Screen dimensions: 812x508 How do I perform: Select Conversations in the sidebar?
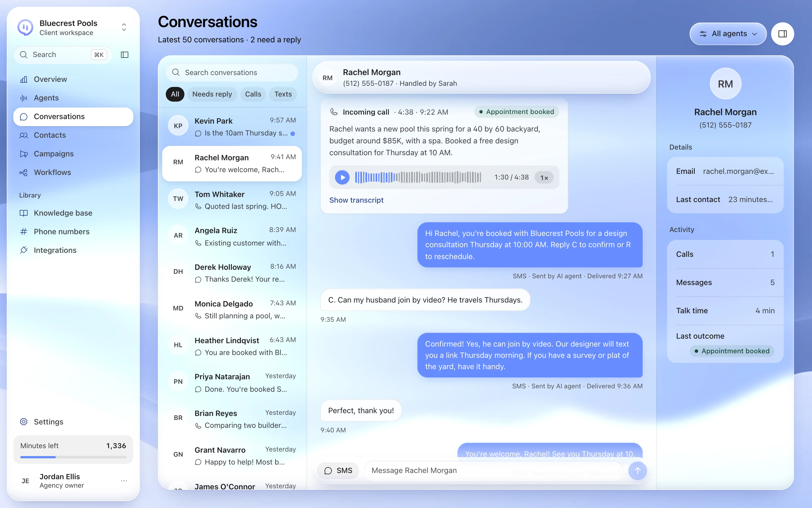click(x=73, y=117)
